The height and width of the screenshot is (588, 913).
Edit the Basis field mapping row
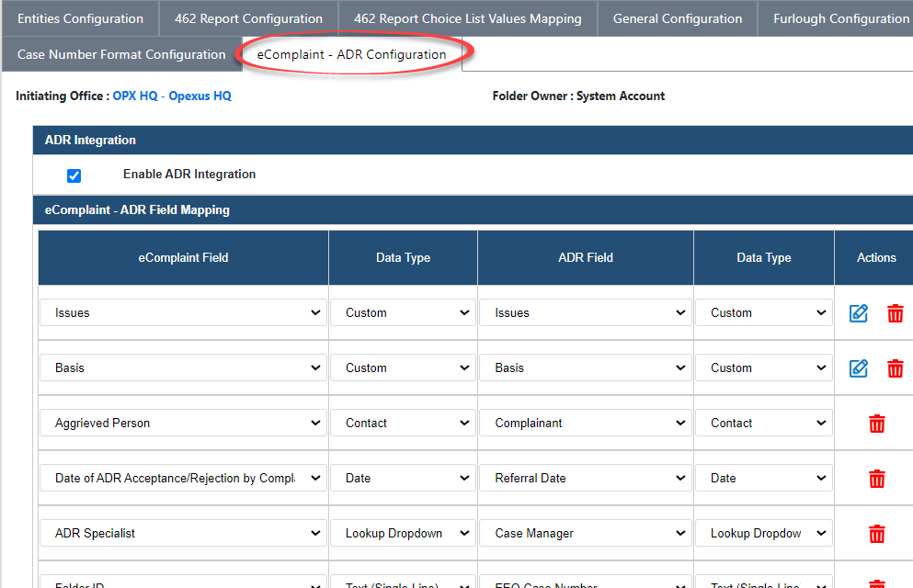[858, 368]
